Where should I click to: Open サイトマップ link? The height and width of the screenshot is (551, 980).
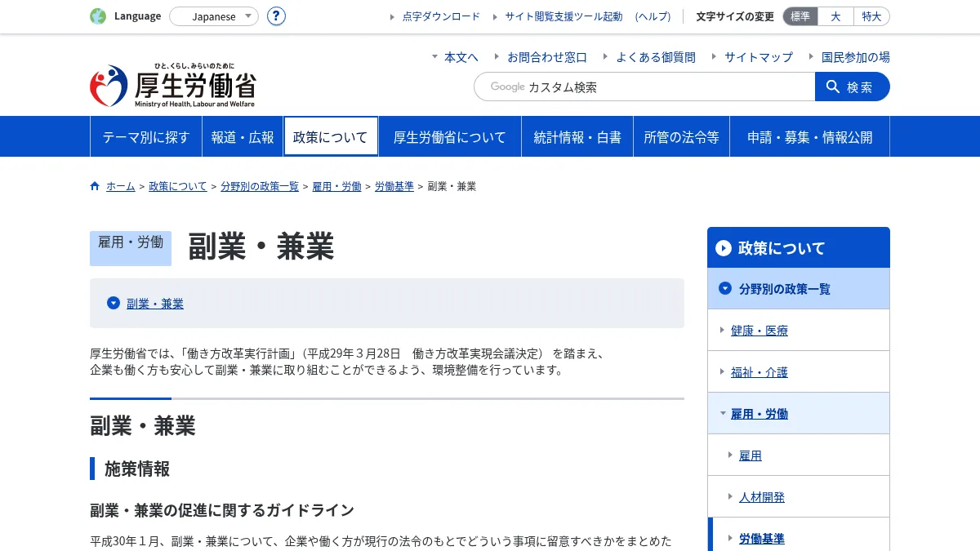coord(759,57)
